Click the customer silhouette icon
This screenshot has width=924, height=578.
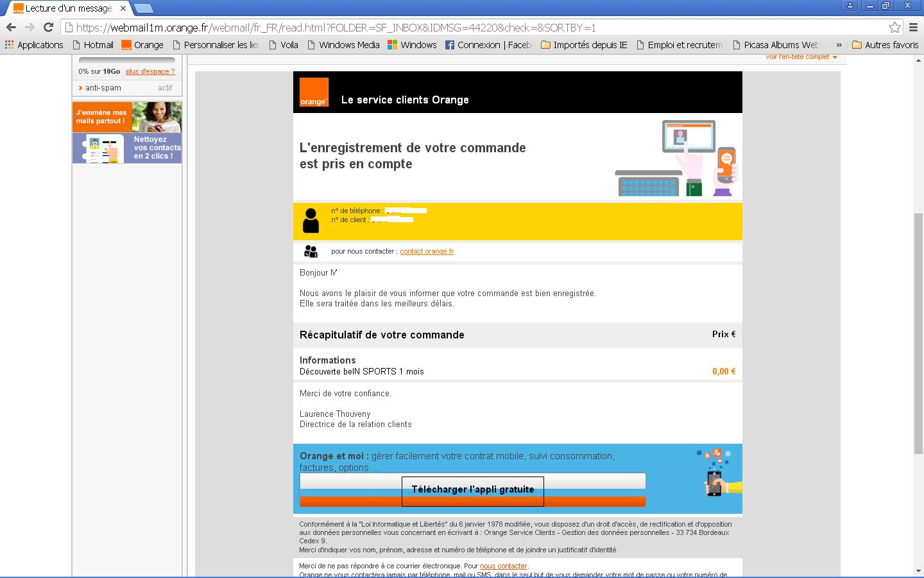(x=311, y=220)
